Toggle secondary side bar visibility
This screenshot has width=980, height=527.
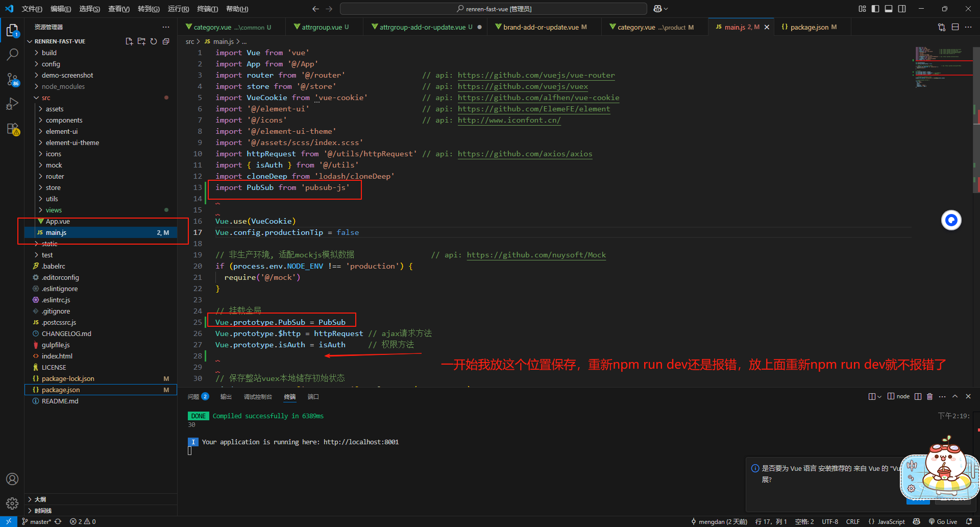[x=902, y=9]
